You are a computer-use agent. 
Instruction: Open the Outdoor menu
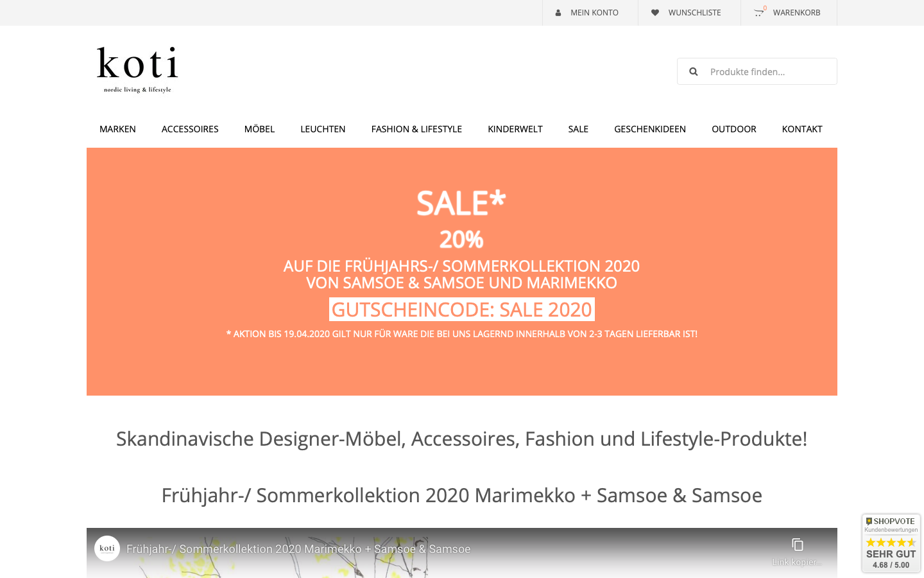pyautogui.click(x=734, y=129)
